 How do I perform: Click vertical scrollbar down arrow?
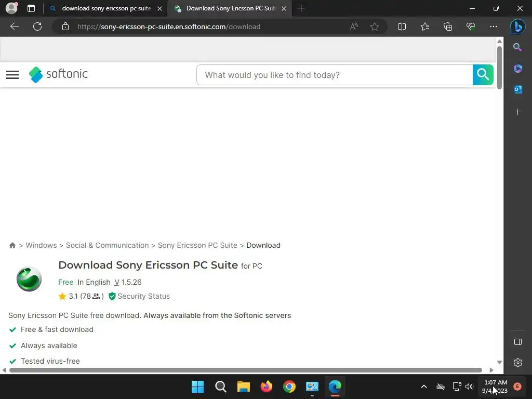[499, 362]
